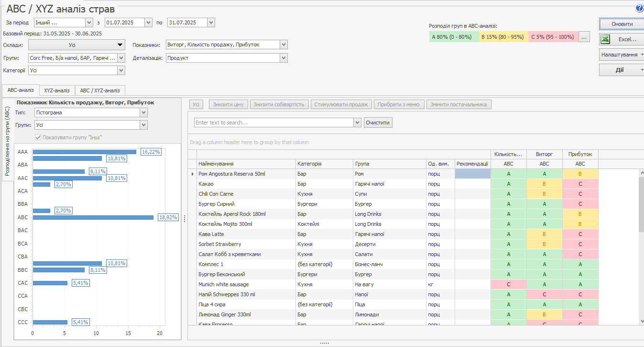Toggle "Показувати групу Інші" checkbox
The width and height of the screenshot is (644, 347).
(x=38, y=137)
